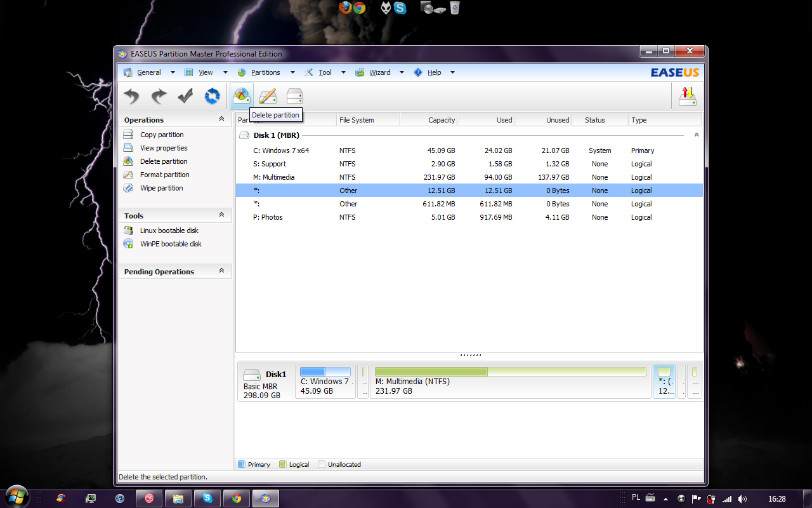Select the highlighted *: 12.51 GB block in disk map

(664, 382)
